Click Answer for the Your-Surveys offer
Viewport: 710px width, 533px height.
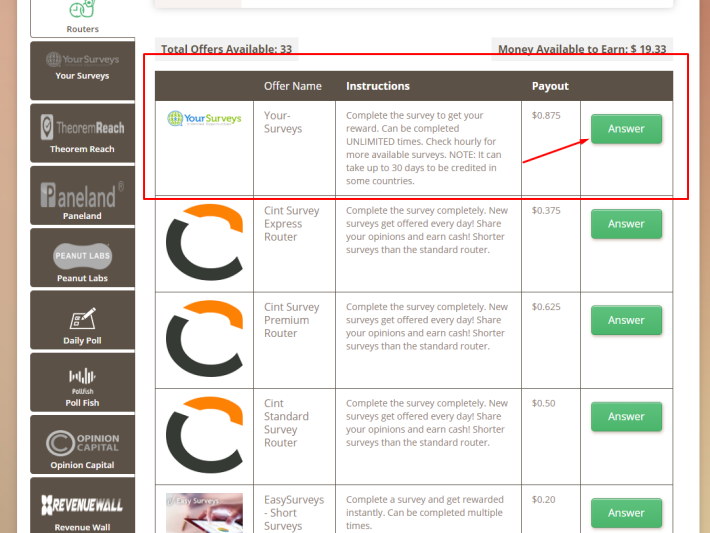(x=626, y=129)
